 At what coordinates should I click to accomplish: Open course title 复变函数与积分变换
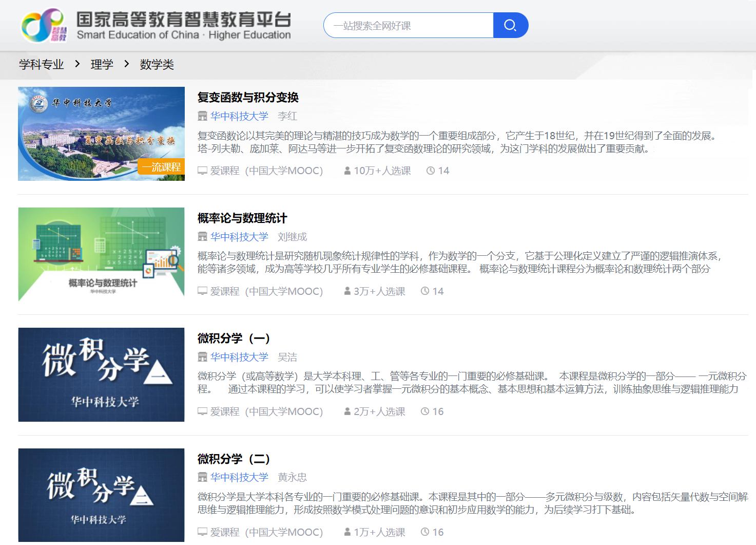[248, 98]
